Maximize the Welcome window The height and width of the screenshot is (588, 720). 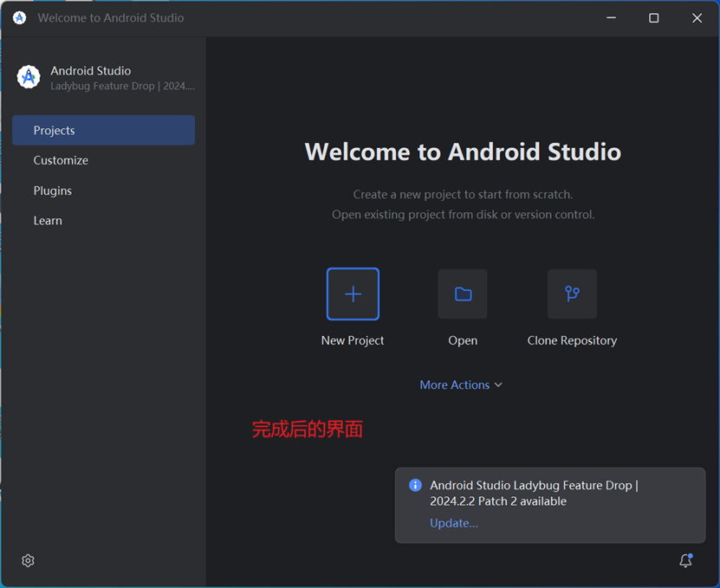click(654, 18)
